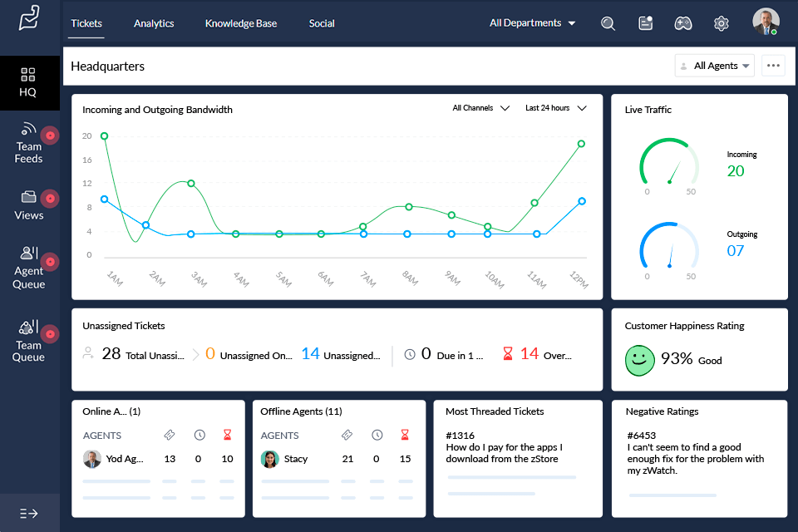Click the ellipsis more options button
The height and width of the screenshot is (532, 798).
point(773,65)
